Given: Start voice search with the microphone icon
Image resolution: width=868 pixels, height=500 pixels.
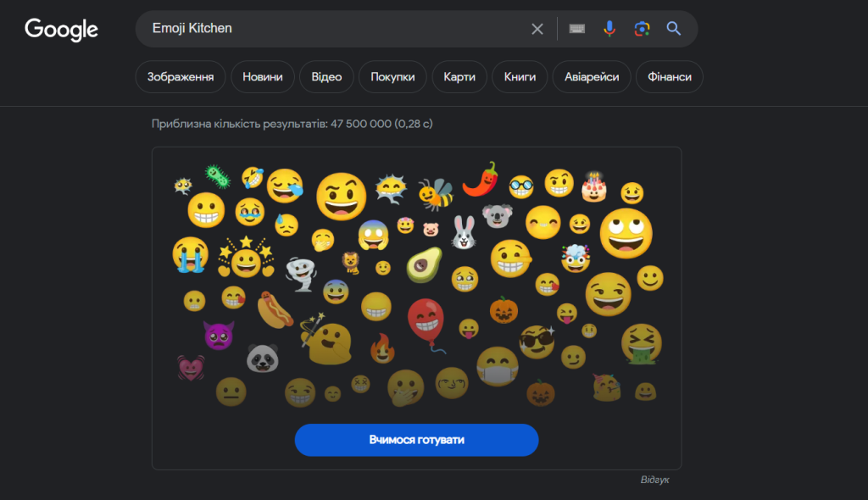Looking at the screenshot, I should coord(609,29).
